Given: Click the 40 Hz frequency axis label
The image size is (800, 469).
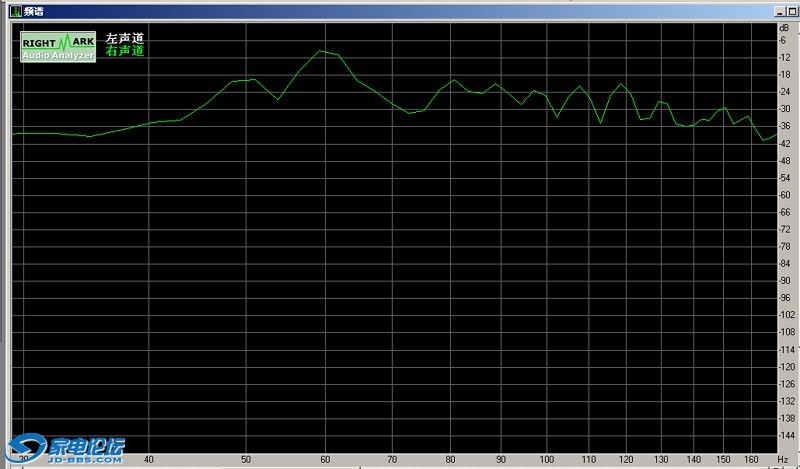Looking at the screenshot, I should pos(149,460).
